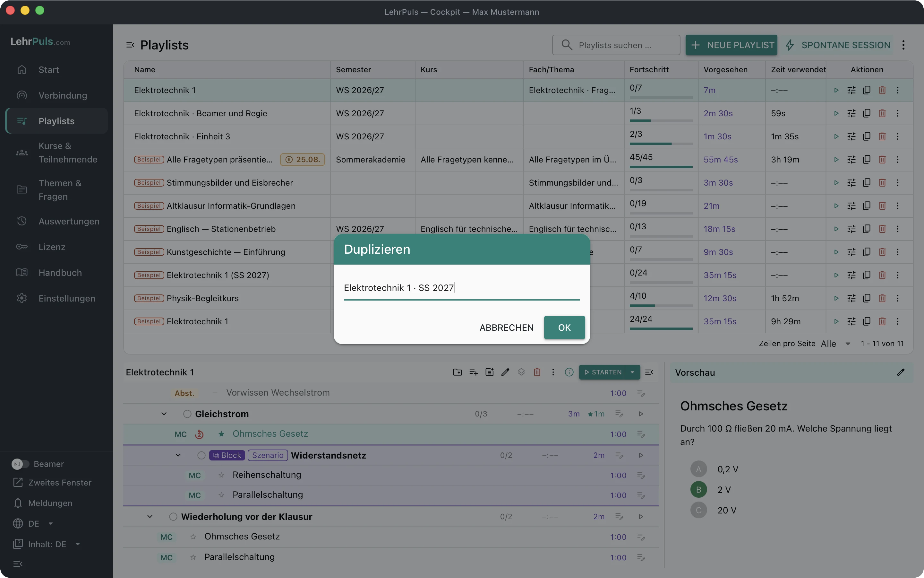Duplicate the Stimmungsbilder und Eisbrecher playlist
924x578 pixels.
[867, 183]
